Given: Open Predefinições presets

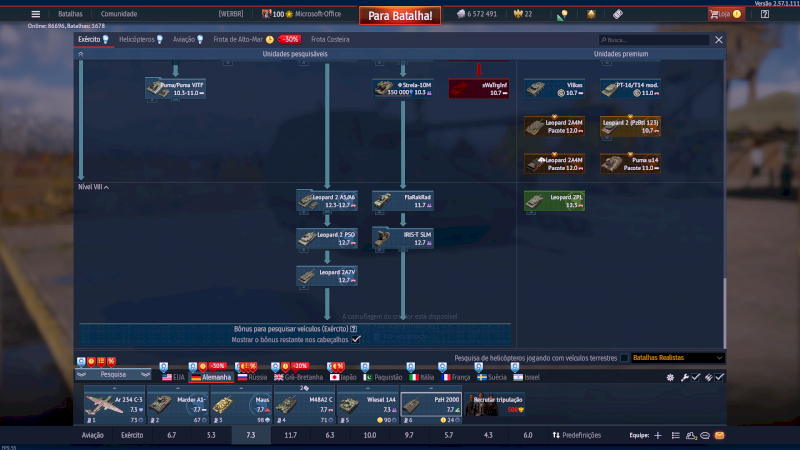Looking at the screenshot, I should pos(577,435).
